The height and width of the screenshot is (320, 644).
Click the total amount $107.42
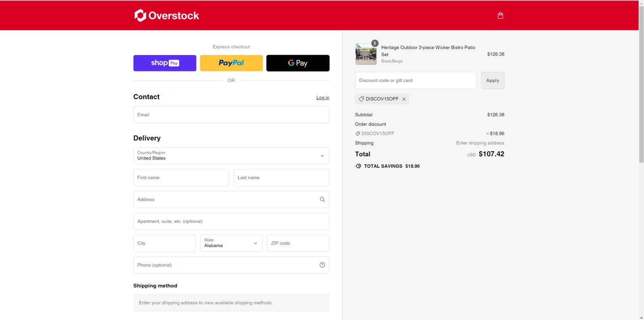click(x=492, y=154)
